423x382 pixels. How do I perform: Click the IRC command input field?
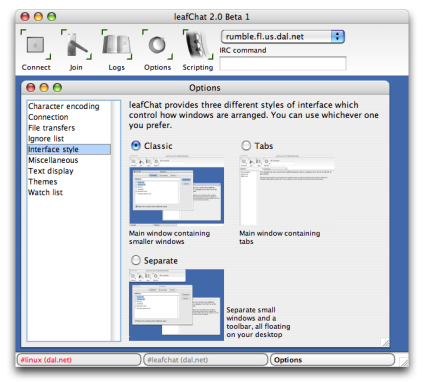pyautogui.click(x=283, y=63)
